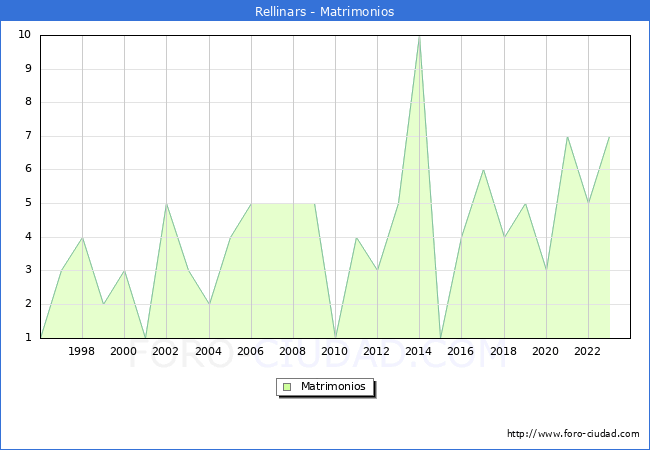Click the 2006 x-axis label
Image resolution: width=650 pixels, height=450 pixels.
pos(250,351)
